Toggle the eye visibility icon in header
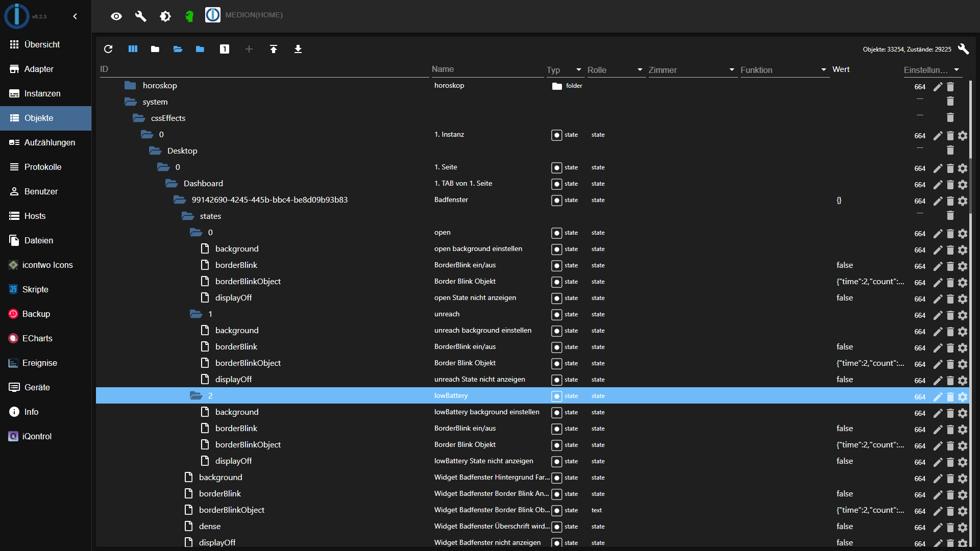Screen dimensions: 980x551 tap(116, 16)
